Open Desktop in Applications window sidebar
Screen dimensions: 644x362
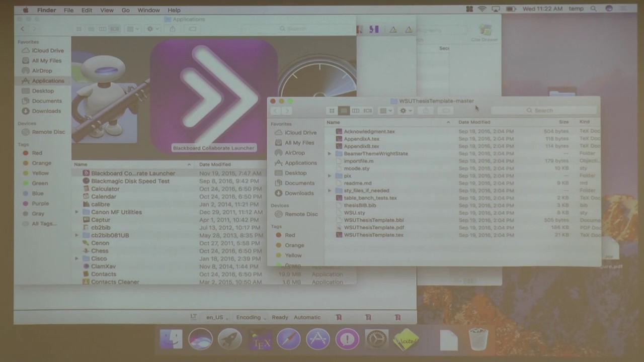click(43, 91)
